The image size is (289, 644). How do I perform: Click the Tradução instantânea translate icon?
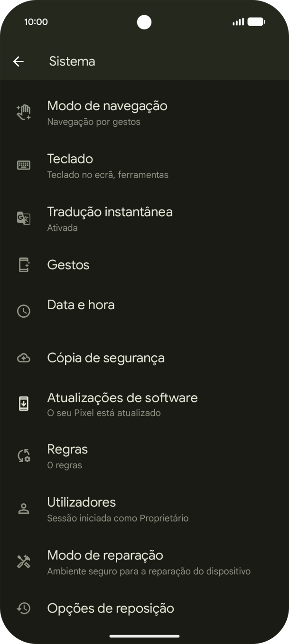pyautogui.click(x=23, y=218)
